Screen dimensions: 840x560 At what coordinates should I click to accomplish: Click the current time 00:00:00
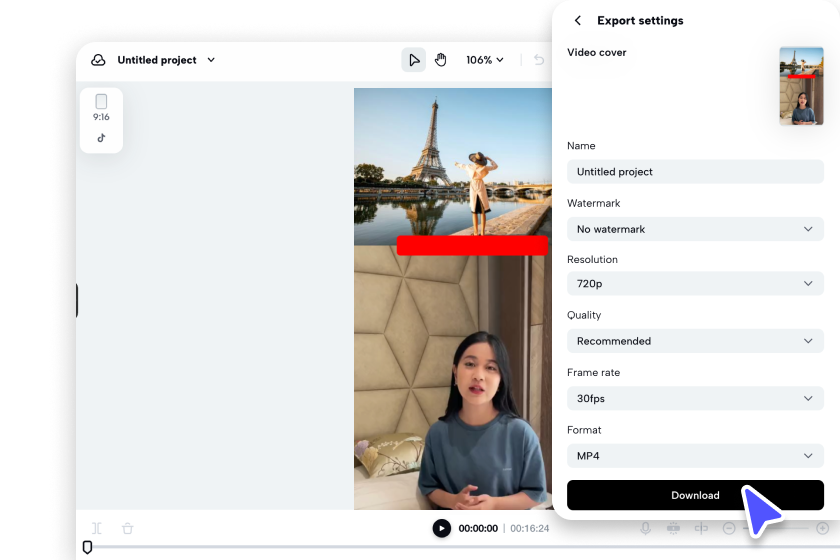478,528
